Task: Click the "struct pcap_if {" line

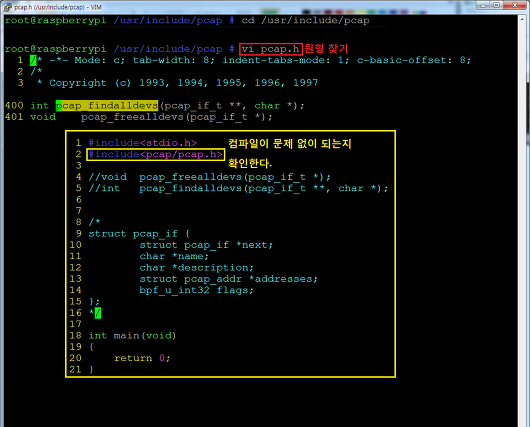Action: [139, 234]
